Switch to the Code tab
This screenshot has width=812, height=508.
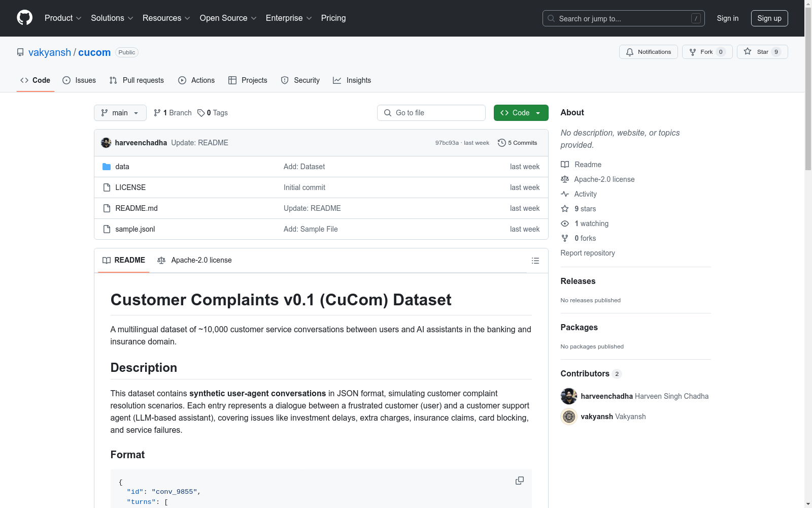(35, 80)
